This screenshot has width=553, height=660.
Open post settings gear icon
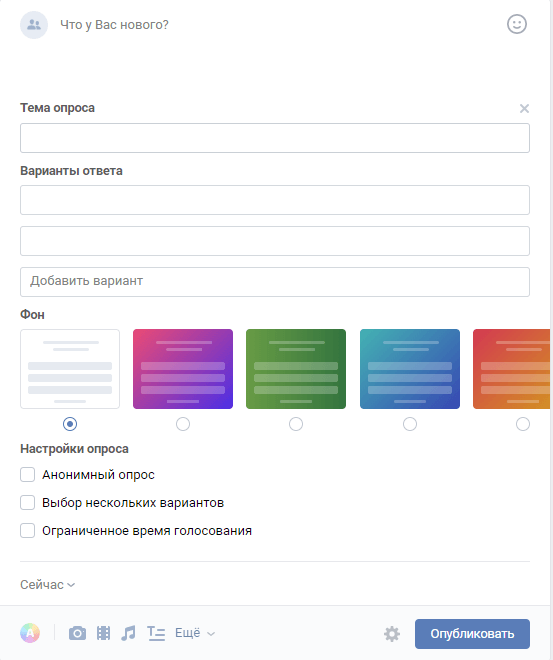pos(392,634)
